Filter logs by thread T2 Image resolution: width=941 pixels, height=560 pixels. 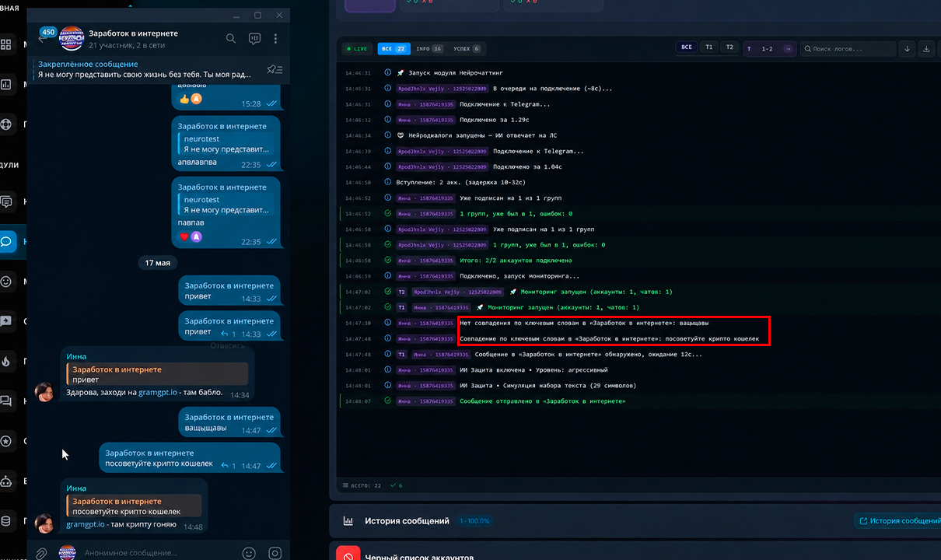coord(729,47)
